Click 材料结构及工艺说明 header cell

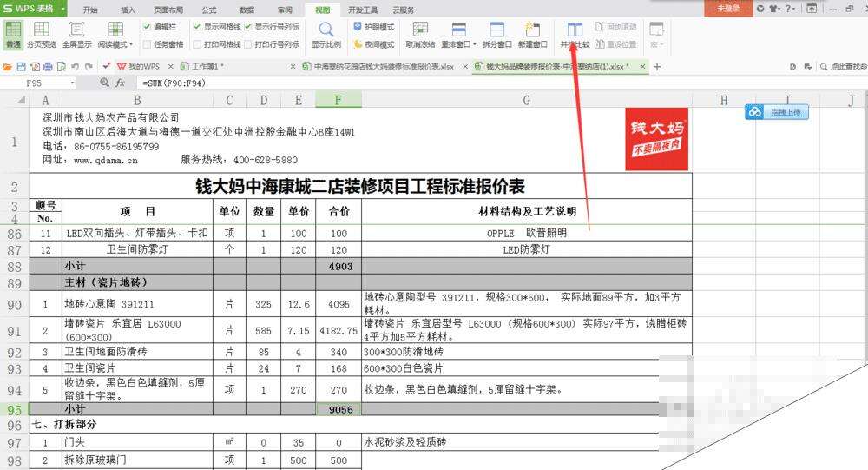(527, 211)
